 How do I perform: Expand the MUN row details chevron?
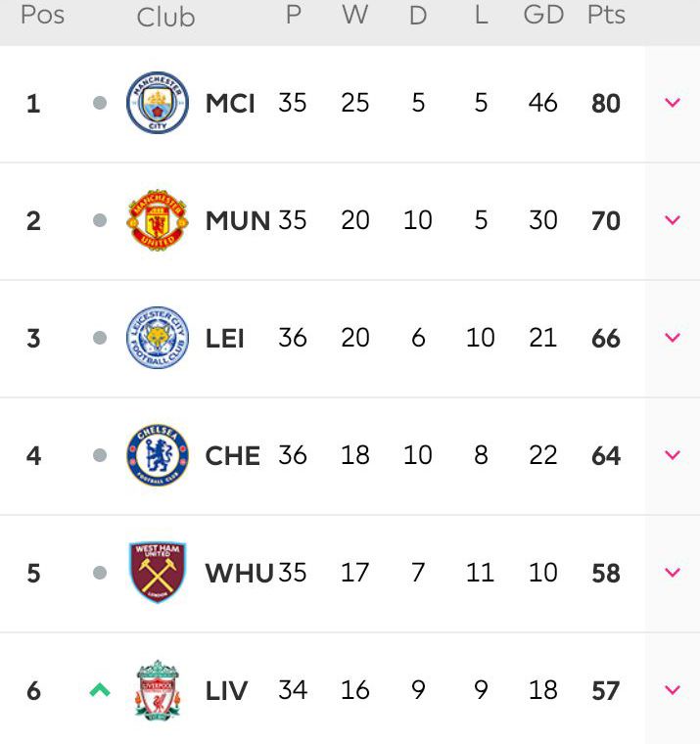pos(672,220)
